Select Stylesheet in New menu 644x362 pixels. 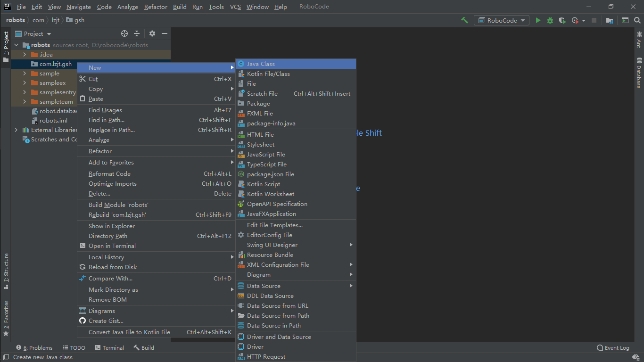[296, 144]
